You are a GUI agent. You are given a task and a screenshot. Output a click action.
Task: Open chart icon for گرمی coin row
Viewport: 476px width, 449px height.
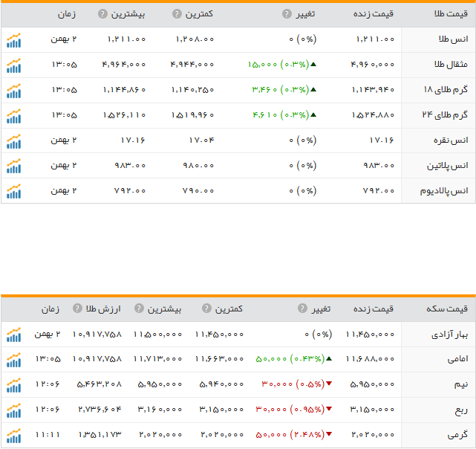pos(13,436)
